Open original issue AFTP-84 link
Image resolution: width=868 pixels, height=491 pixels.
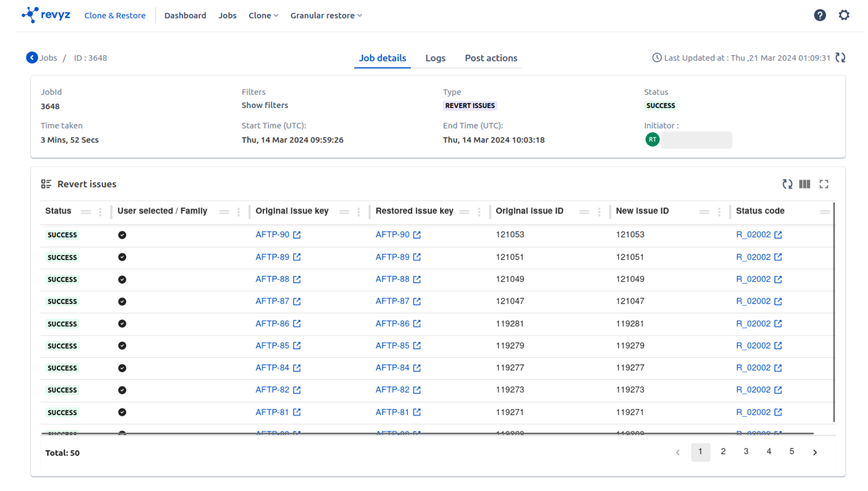(272, 368)
